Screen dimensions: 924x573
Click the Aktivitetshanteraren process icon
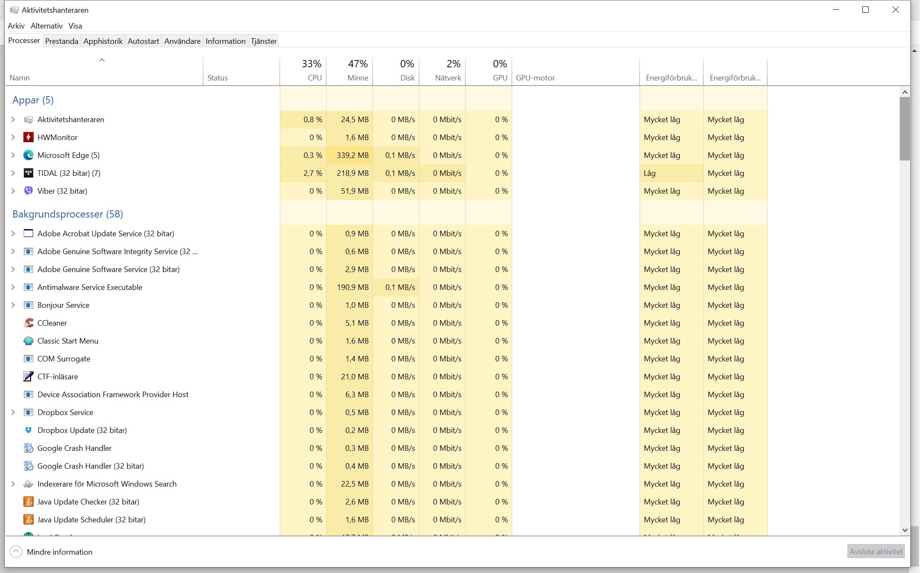click(28, 120)
